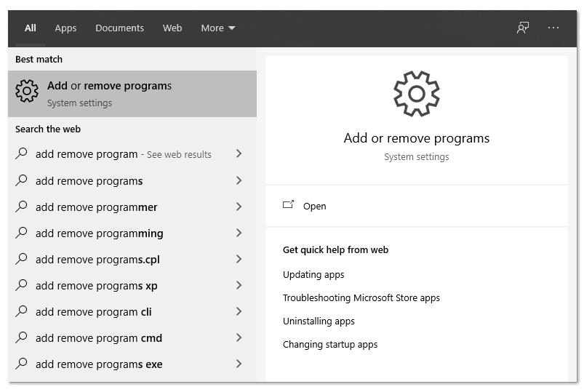Click the large gear icon in preview pane

(416, 93)
